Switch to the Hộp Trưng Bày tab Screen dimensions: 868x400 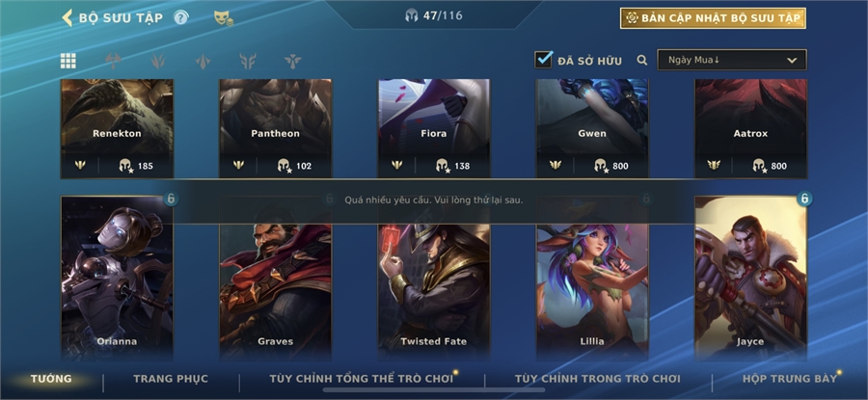(789, 379)
